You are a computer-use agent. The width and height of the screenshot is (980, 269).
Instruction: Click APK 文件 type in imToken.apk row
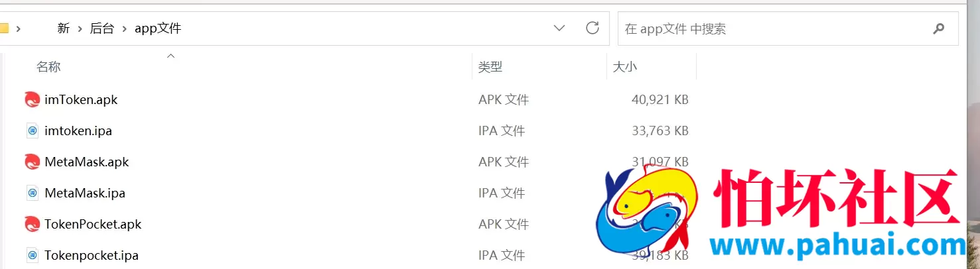[504, 100]
